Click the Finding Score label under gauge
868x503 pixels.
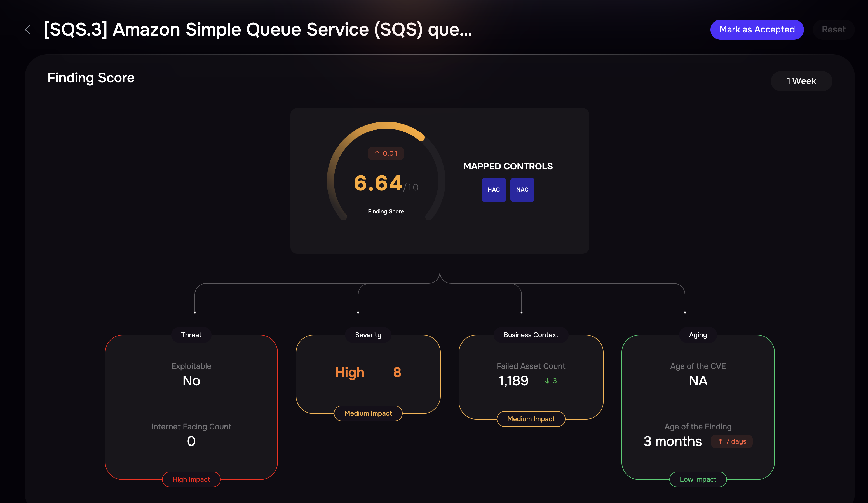pyautogui.click(x=386, y=211)
